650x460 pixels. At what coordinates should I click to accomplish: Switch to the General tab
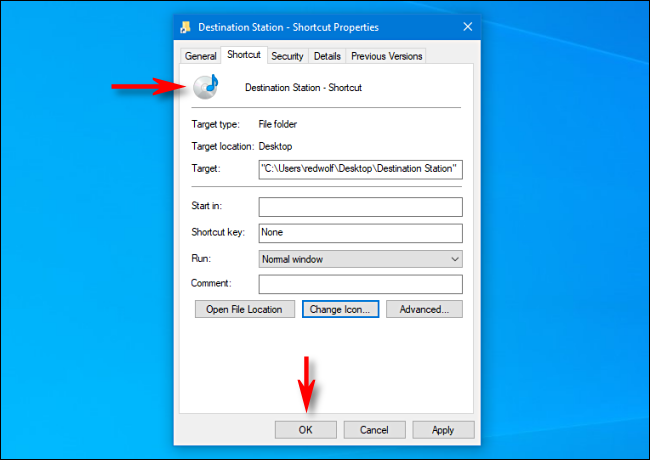pyautogui.click(x=201, y=56)
